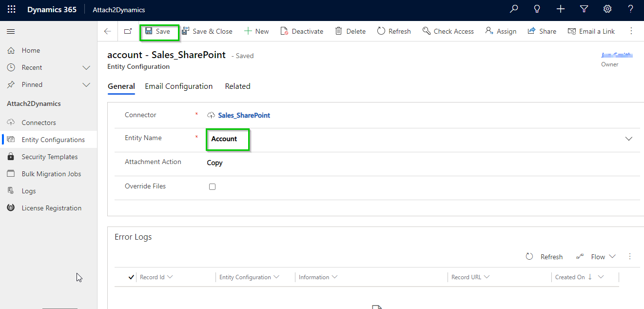Open Information column header menu
The width and height of the screenshot is (644, 309).
(318, 277)
